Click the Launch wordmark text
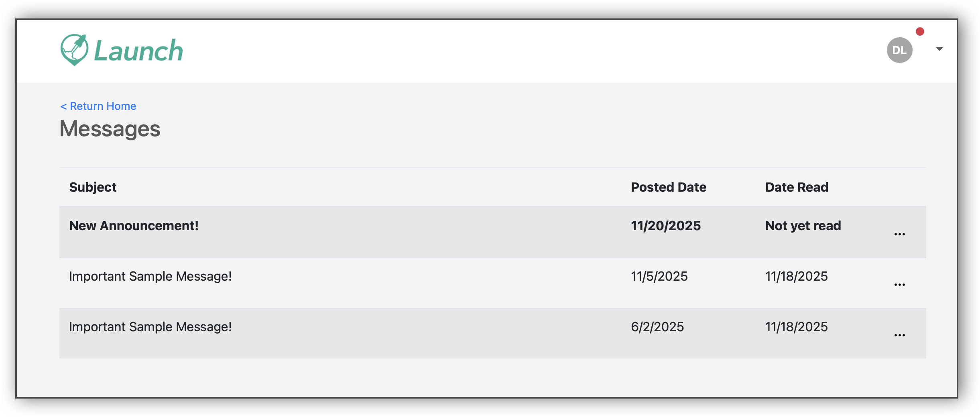 click(x=138, y=51)
